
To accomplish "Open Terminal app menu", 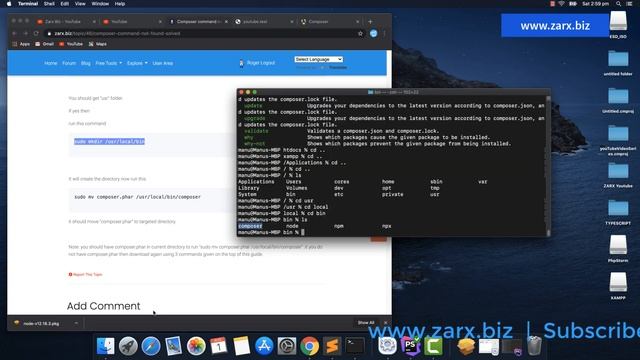I will click(x=28, y=4).
